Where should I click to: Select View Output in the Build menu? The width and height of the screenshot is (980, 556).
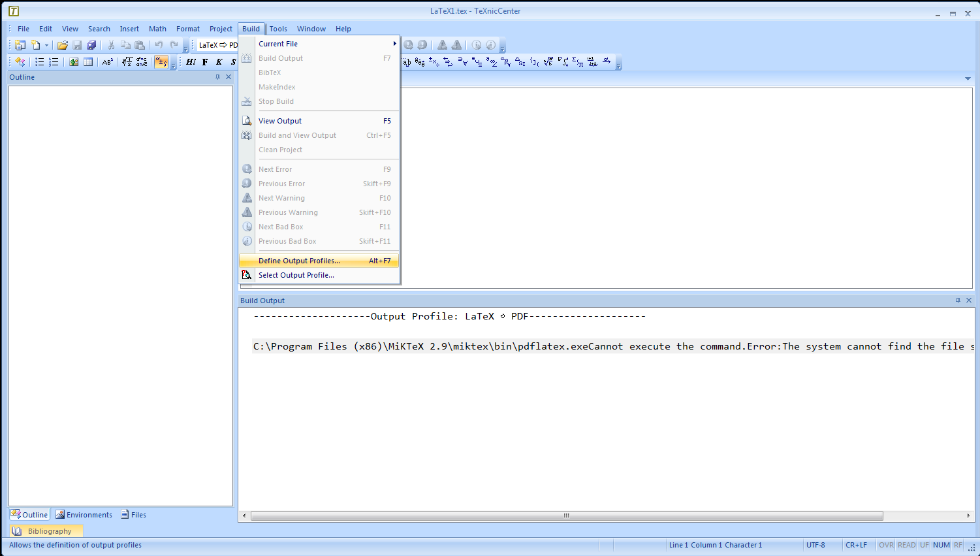(280, 121)
